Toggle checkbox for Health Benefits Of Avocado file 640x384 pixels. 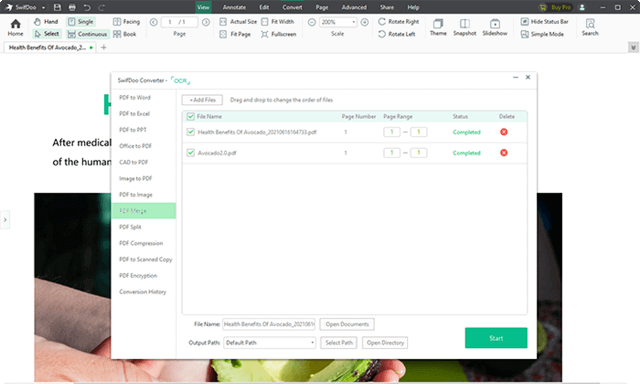tap(190, 132)
